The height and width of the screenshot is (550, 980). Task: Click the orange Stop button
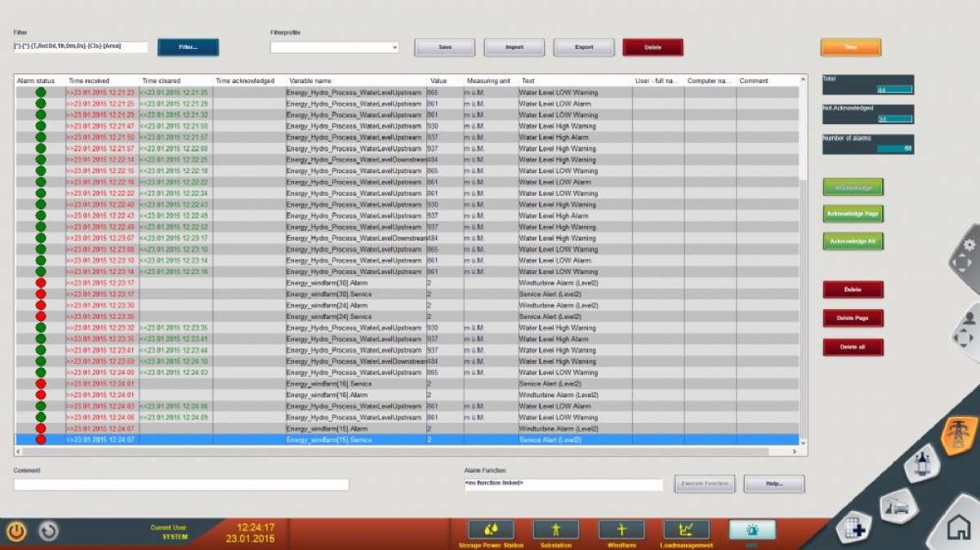tap(851, 47)
